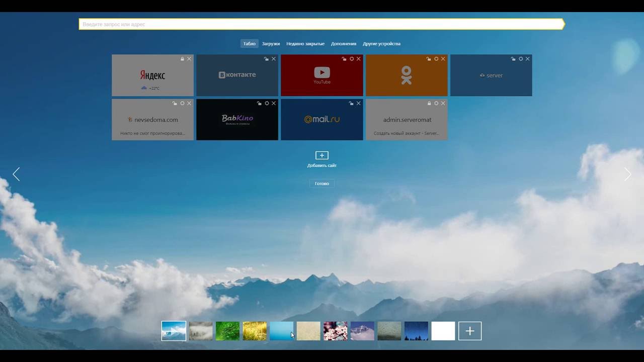Unpin the Яндекс tile via lock icon
Viewport: 644px width, 362px height.
[183, 59]
